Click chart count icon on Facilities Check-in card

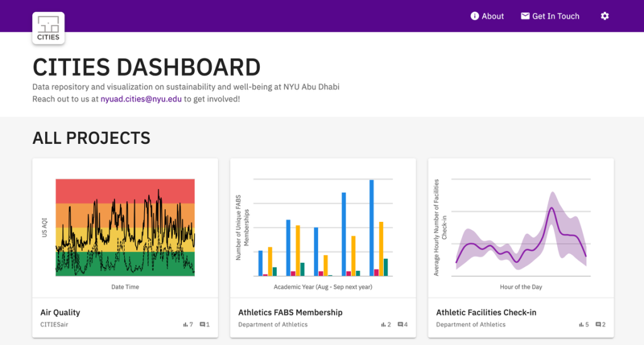581,324
